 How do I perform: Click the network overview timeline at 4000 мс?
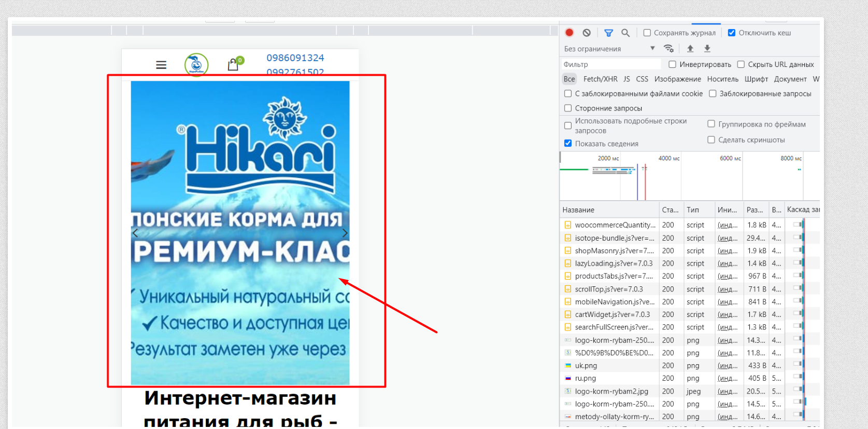[669, 158]
